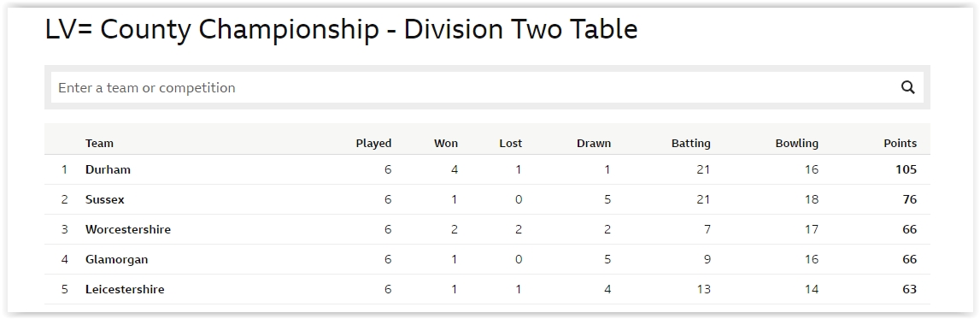Screen dimensions: 980x319
Task: Open the Glamorgan team entry
Action: click(x=117, y=260)
